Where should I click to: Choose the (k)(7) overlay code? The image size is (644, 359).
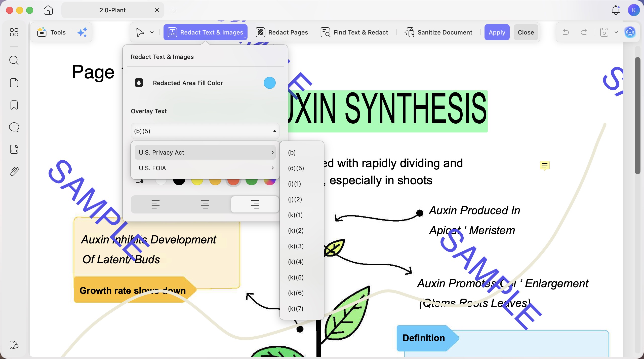pyautogui.click(x=302, y=308)
